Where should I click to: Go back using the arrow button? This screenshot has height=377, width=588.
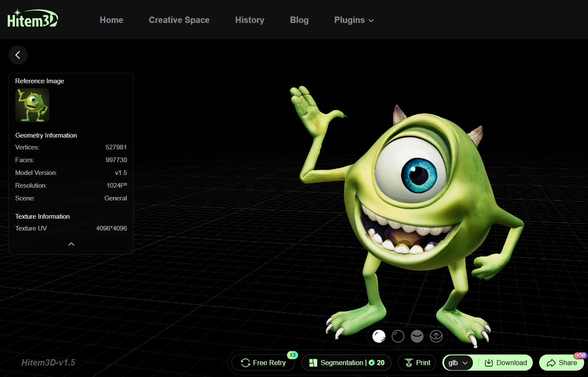tap(18, 55)
